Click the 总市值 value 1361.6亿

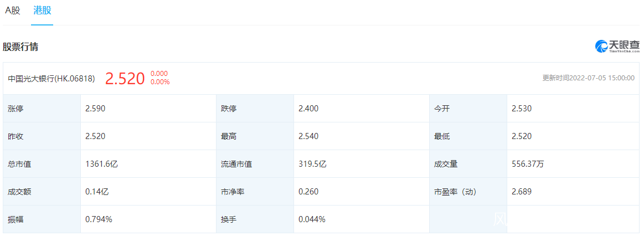click(x=101, y=164)
